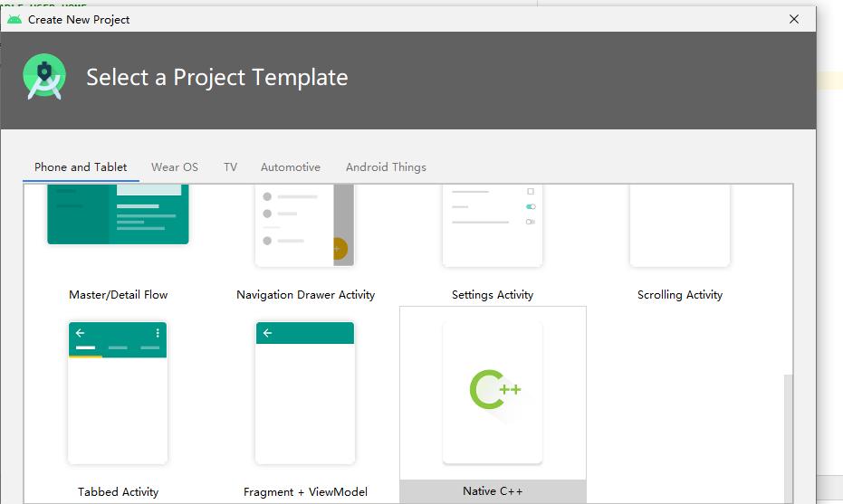
Task: Click the Scrolling Activity label
Action: point(680,294)
